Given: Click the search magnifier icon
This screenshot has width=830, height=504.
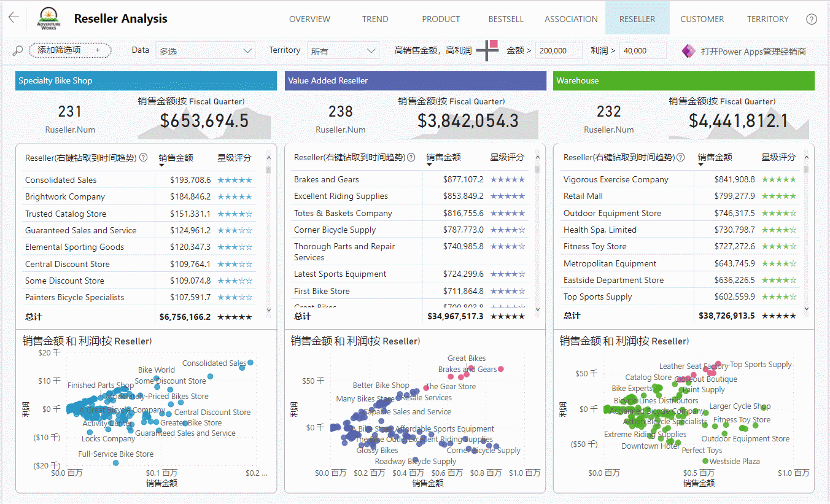Looking at the screenshot, I should [x=18, y=51].
